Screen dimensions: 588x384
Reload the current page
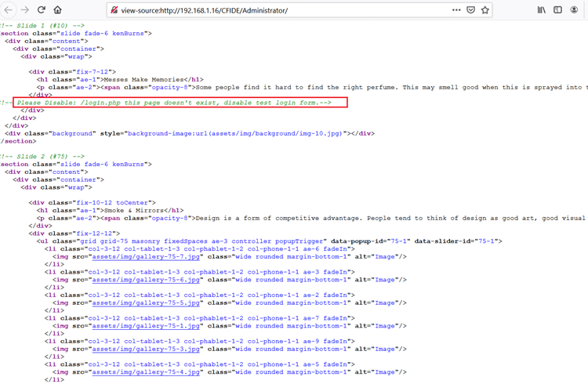(42, 10)
